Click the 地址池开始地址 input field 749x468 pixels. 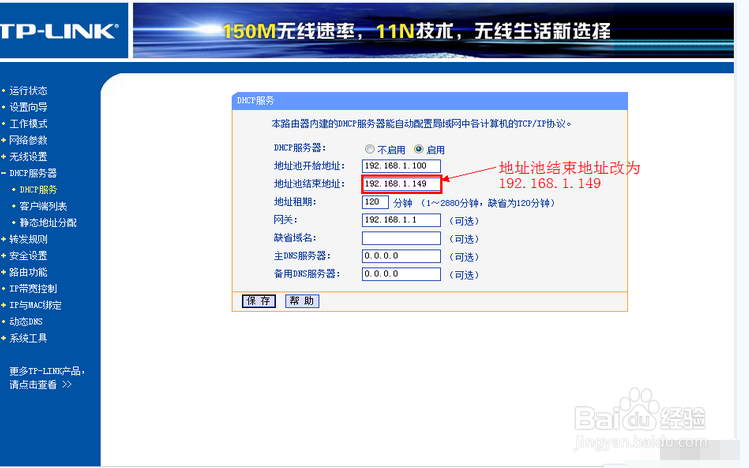[x=401, y=166]
